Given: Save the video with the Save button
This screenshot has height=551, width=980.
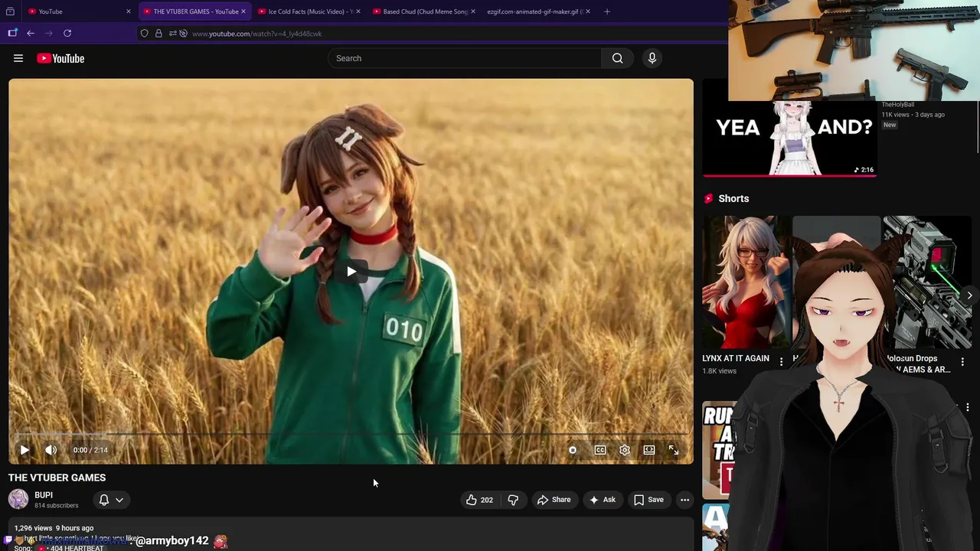Looking at the screenshot, I should pyautogui.click(x=648, y=500).
